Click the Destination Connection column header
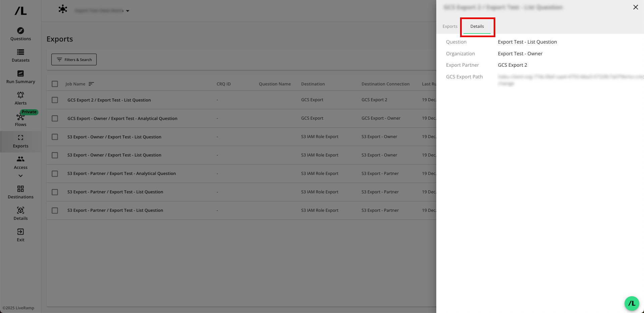The width and height of the screenshot is (644, 313). point(385,84)
